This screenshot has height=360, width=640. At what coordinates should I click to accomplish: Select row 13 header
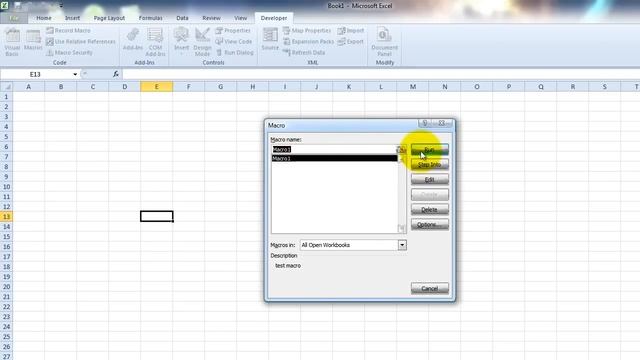pyautogui.click(x=6, y=217)
